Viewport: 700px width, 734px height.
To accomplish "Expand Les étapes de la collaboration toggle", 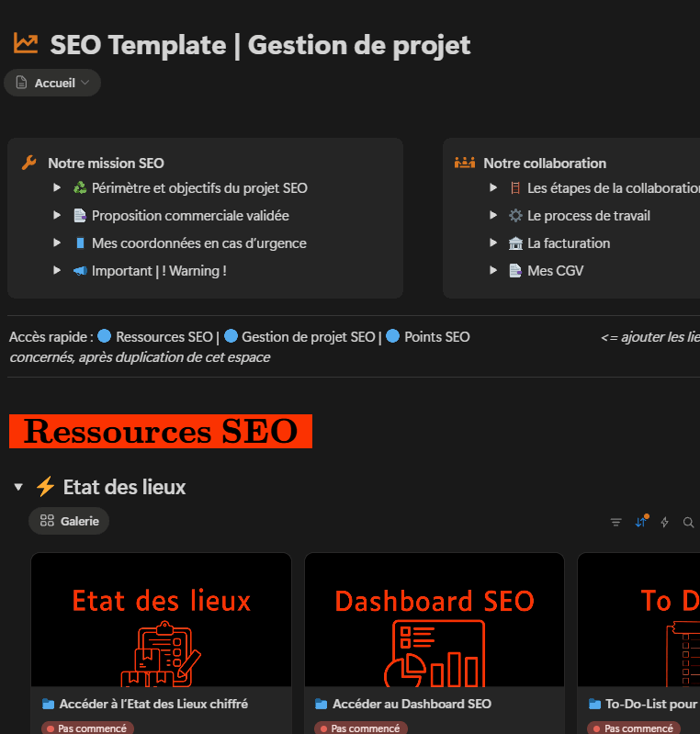I will click(493, 187).
